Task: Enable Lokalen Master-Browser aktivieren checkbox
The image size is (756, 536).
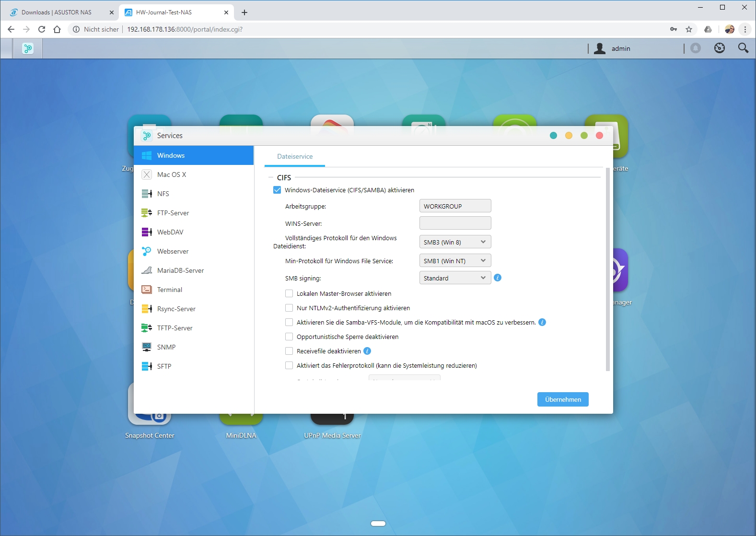Action: pyautogui.click(x=289, y=293)
